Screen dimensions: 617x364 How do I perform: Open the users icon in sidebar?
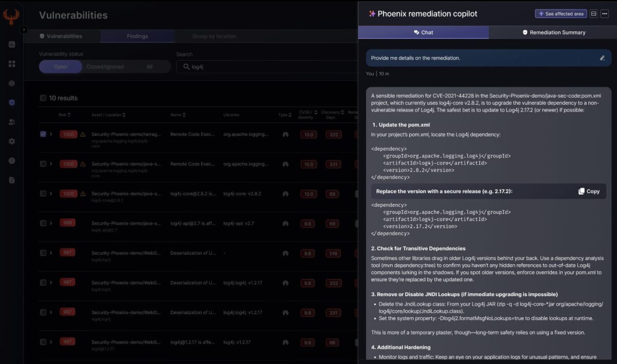12,122
